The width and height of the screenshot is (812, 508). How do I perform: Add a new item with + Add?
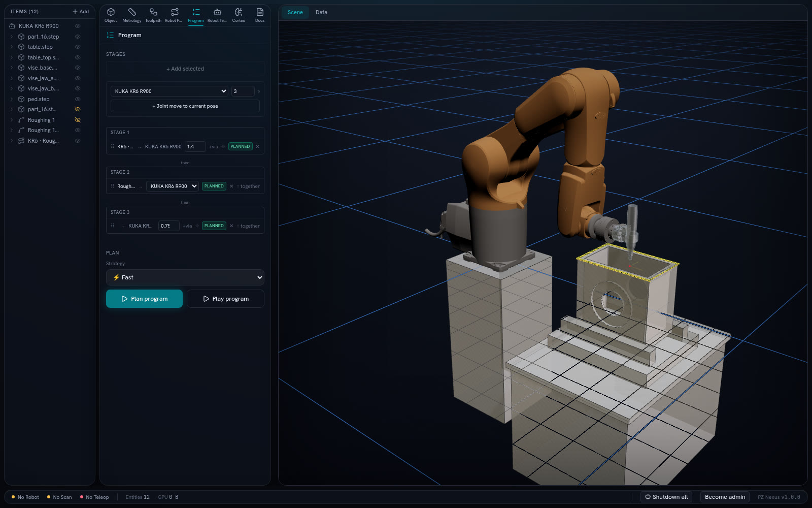click(81, 11)
